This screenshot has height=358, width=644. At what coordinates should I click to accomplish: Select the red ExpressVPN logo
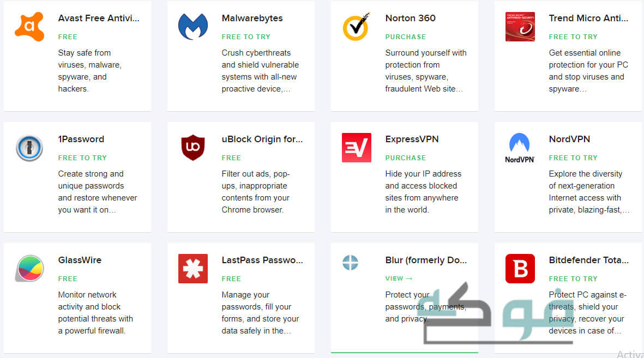(357, 147)
